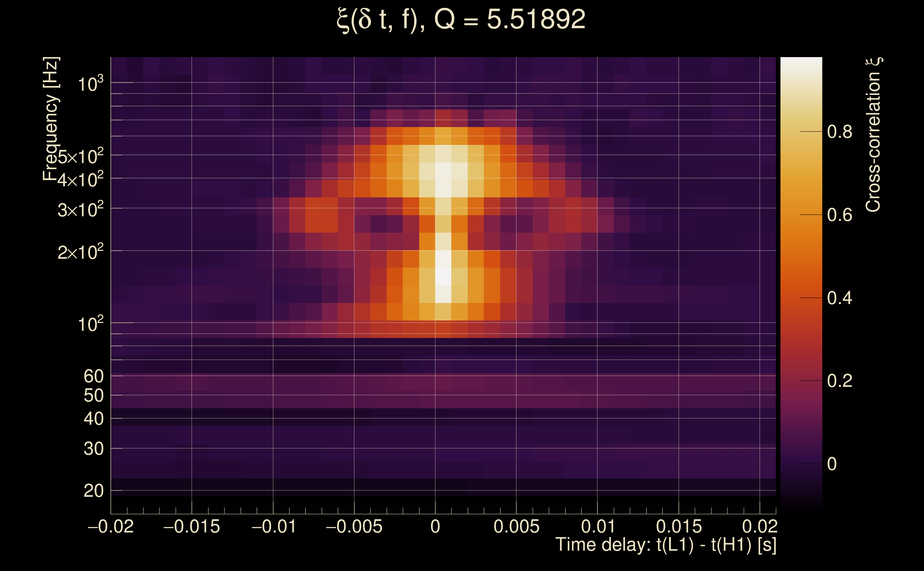This screenshot has width=924, height=571.
Task: Click the 0.2 label on the color bar
Action: [x=839, y=381]
